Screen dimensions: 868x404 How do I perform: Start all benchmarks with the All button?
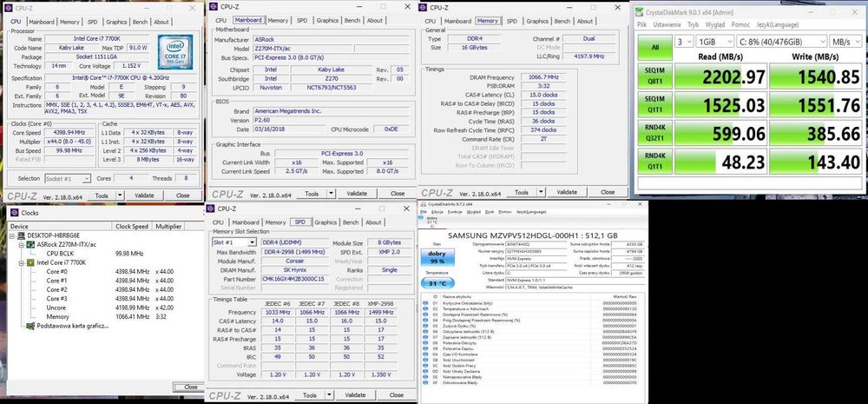click(654, 48)
